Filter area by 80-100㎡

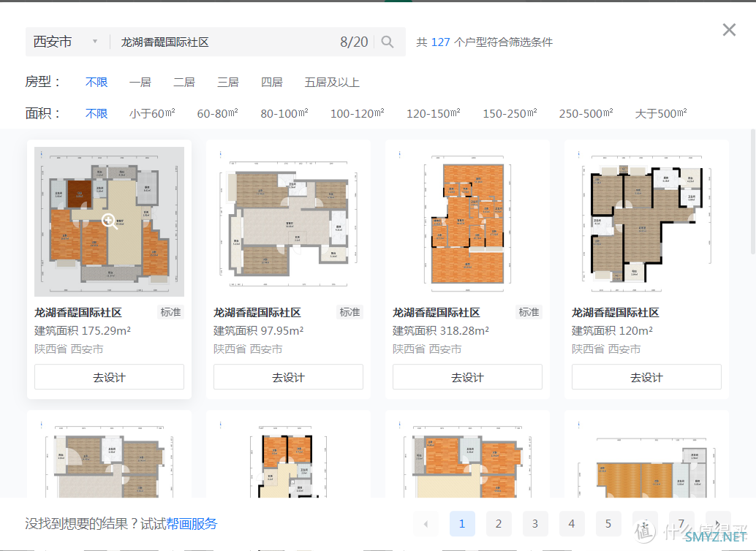tap(284, 114)
